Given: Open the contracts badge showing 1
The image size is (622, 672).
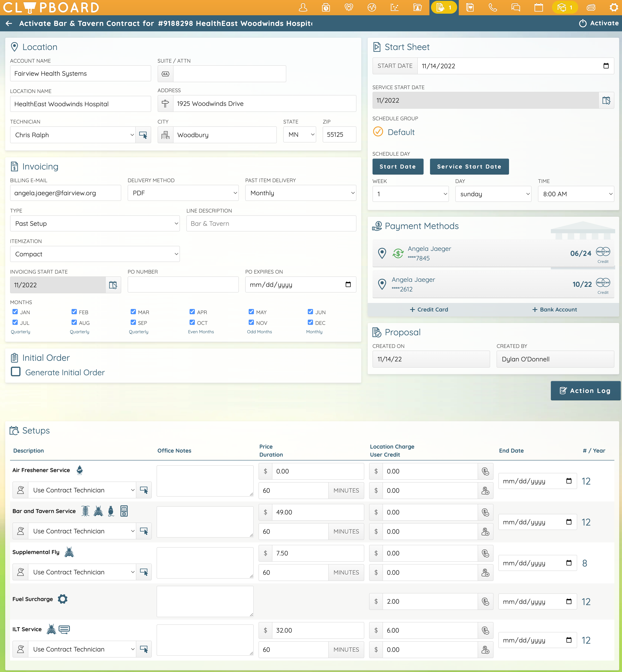Looking at the screenshot, I should (444, 7).
